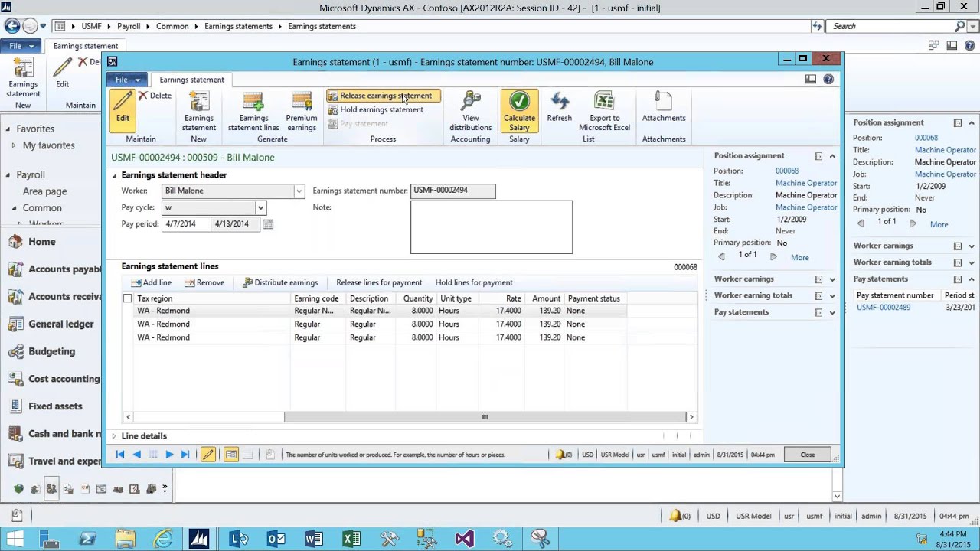This screenshot has width=980, height=551.
Task: Open Visual Studio from taskbar
Action: [464, 539]
